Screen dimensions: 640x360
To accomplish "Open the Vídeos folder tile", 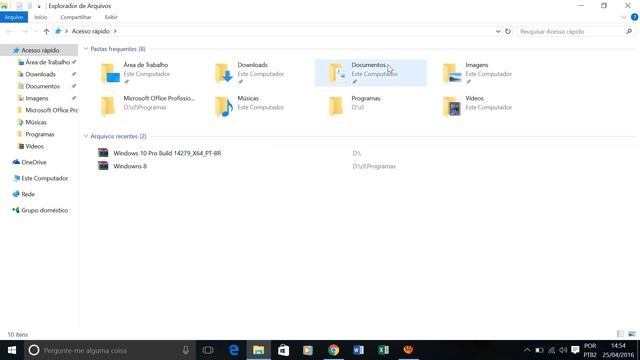I will coord(484,106).
